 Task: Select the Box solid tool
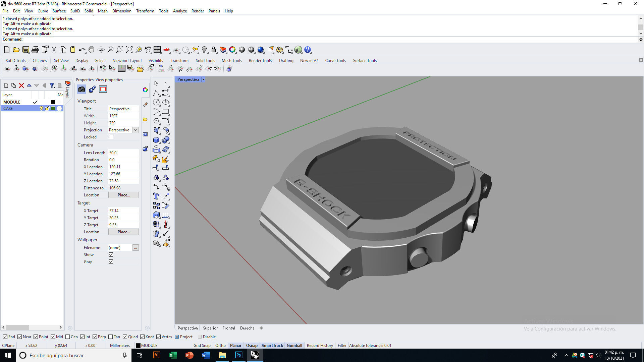[x=156, y=140]
